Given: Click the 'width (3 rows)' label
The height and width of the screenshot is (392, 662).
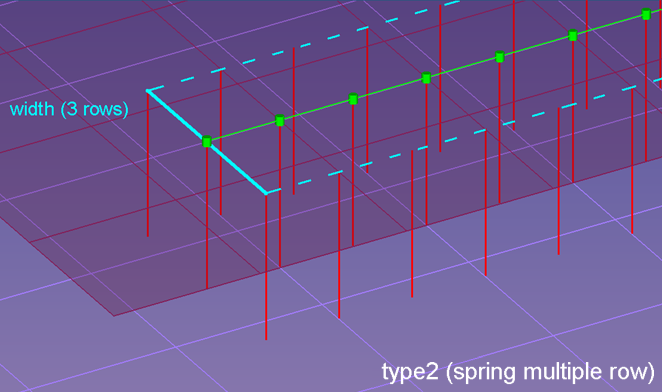Looking at the screenshot, I should [69, 109].
